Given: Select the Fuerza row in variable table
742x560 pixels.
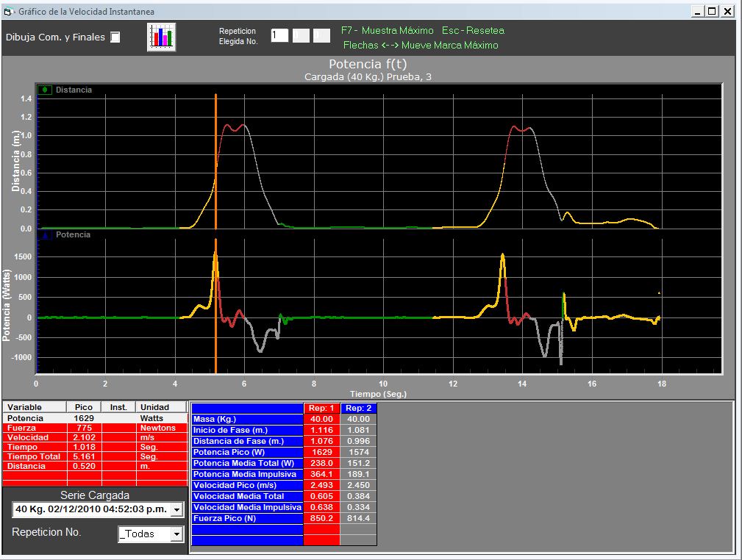Looking at the screenshot, I should point(95,428).
